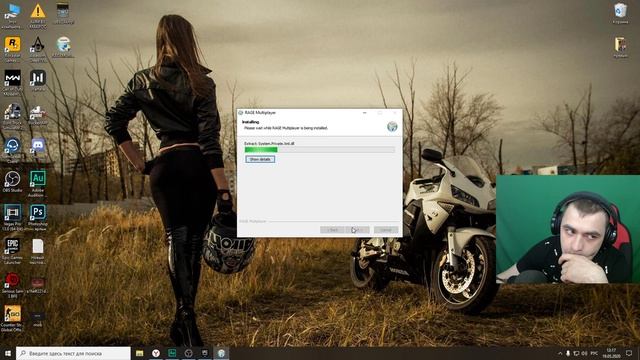Click the tray network icon
The height and width of the screenshot is (360, 640).
click(x=576, y=353)
